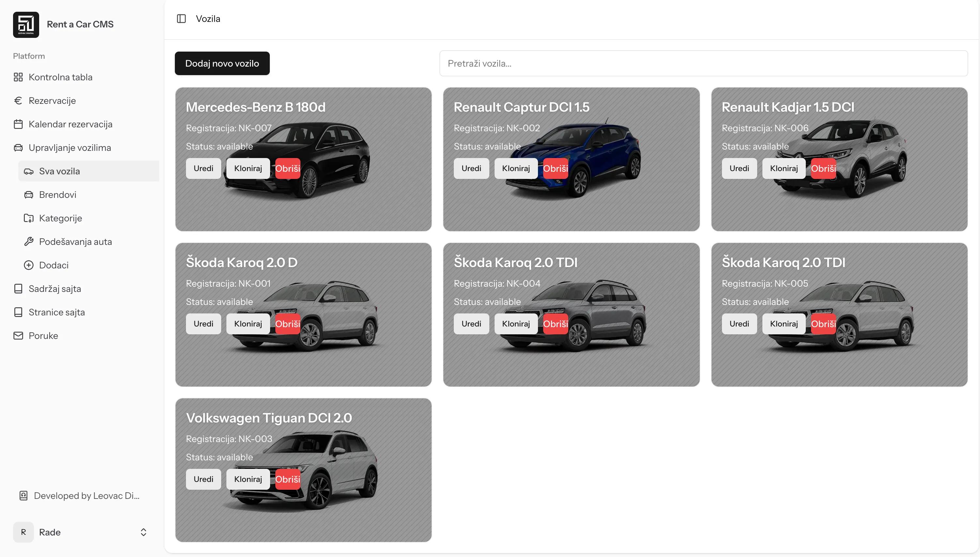Select the Poruke envelope icon
The height and width of the screenshot is (557, 980).
(x=18, y=336)
